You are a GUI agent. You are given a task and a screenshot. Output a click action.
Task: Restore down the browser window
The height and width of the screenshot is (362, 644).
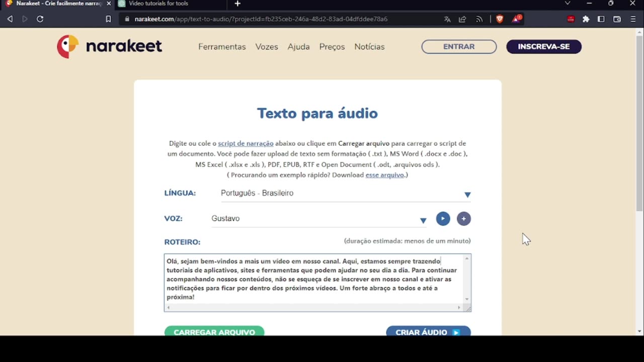[x=611, y=4]
